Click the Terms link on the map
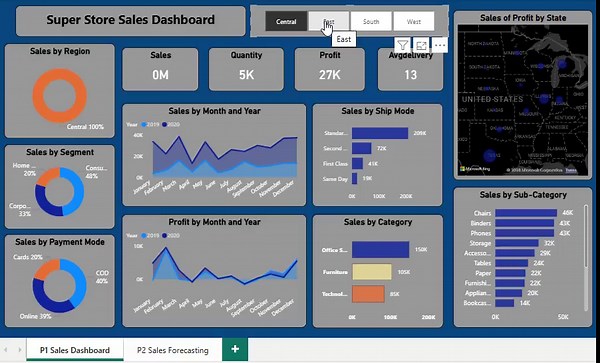Screen dimensions: 600x363 571,170
